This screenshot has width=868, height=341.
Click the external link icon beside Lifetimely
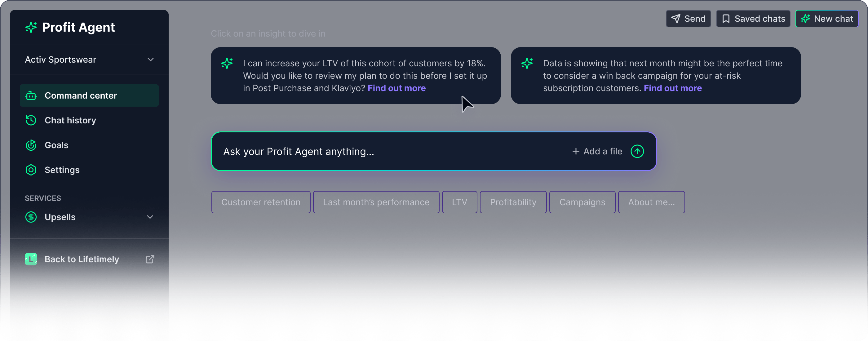(150, 259)
